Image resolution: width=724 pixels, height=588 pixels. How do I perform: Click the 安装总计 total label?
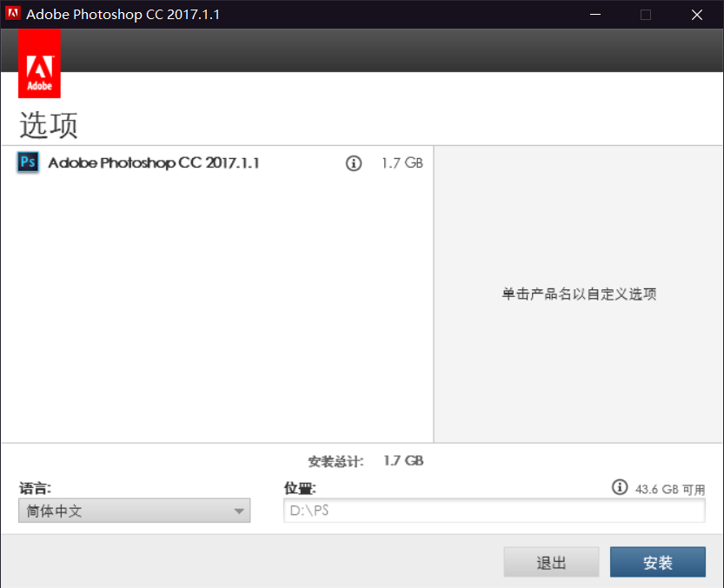(x=335, y=461)
